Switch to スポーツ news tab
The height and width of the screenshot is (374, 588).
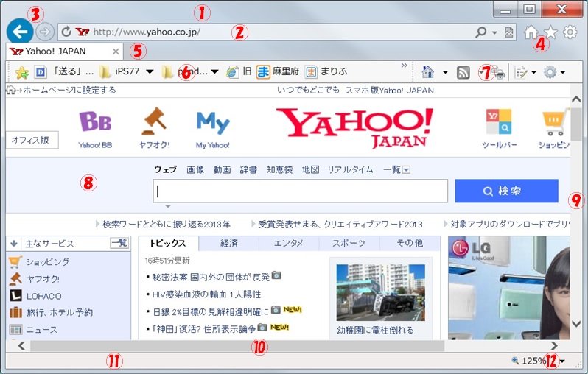pos(349,243)
